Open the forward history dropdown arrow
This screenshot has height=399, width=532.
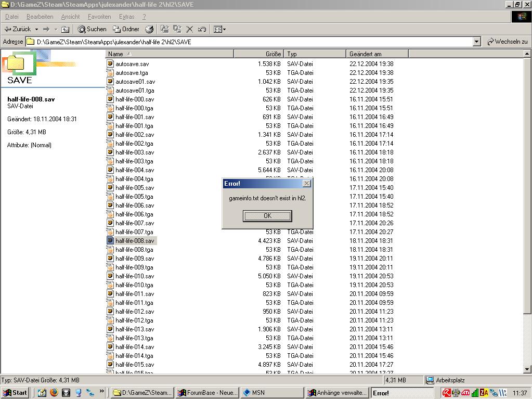tap(56, 29)
